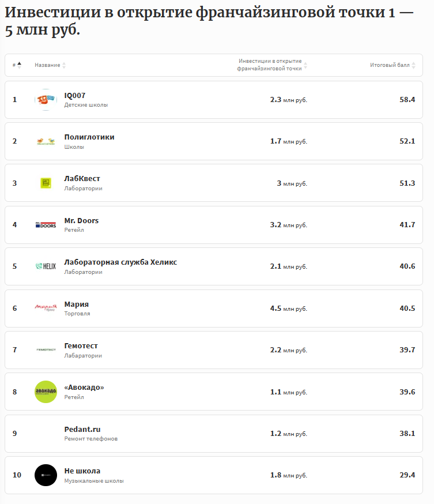Sort by Итоговый балл arrows
Viewport: 434px width, 504px height.
[413, 65]
